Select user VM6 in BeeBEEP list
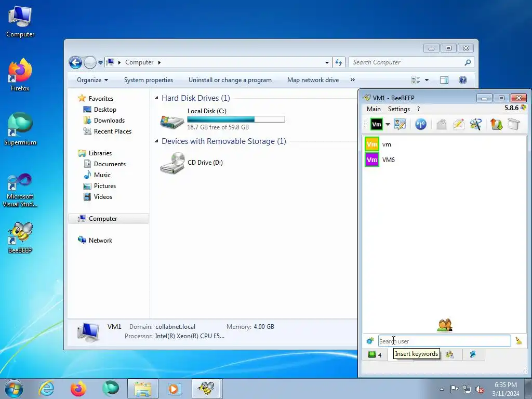This screenshot has width=532, height=399. click(x=445, y=160)
